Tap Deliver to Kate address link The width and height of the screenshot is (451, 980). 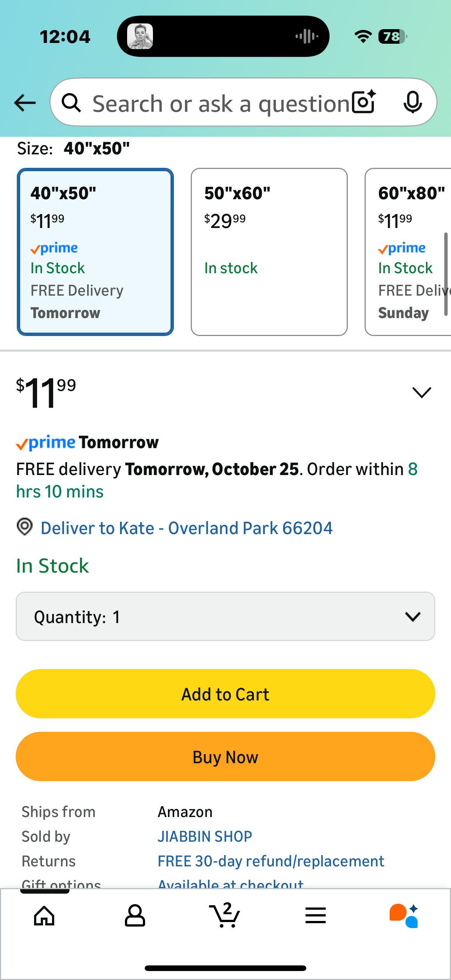[187, 528]
